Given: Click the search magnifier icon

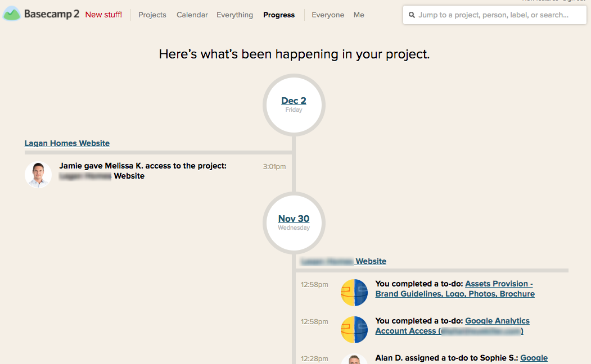Looking at the screenshot, I should click(x=412, y=15).
